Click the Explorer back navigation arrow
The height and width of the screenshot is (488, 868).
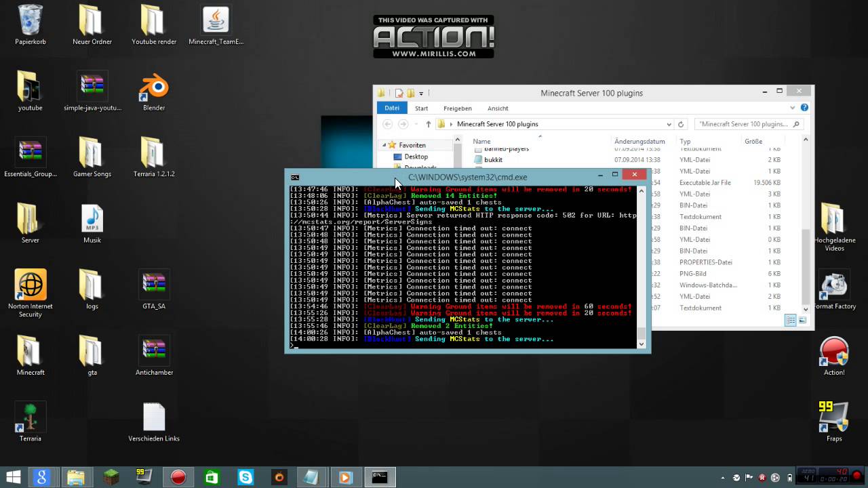(x=387, y=124)
